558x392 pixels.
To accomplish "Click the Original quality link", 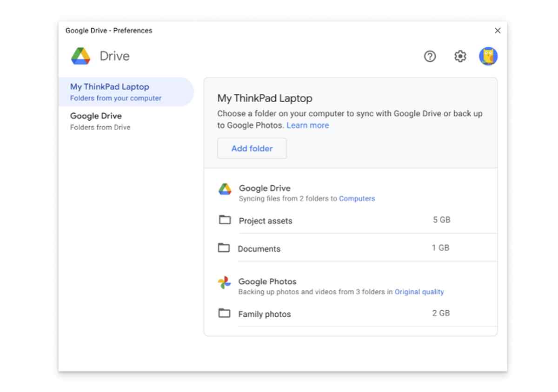I will [419, 292].
